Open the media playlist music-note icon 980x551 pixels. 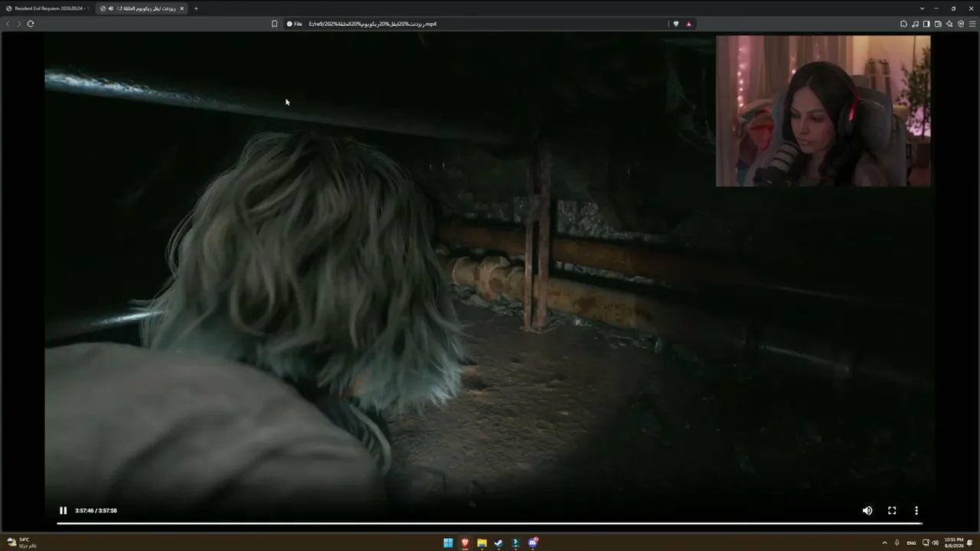pos(915,24)
